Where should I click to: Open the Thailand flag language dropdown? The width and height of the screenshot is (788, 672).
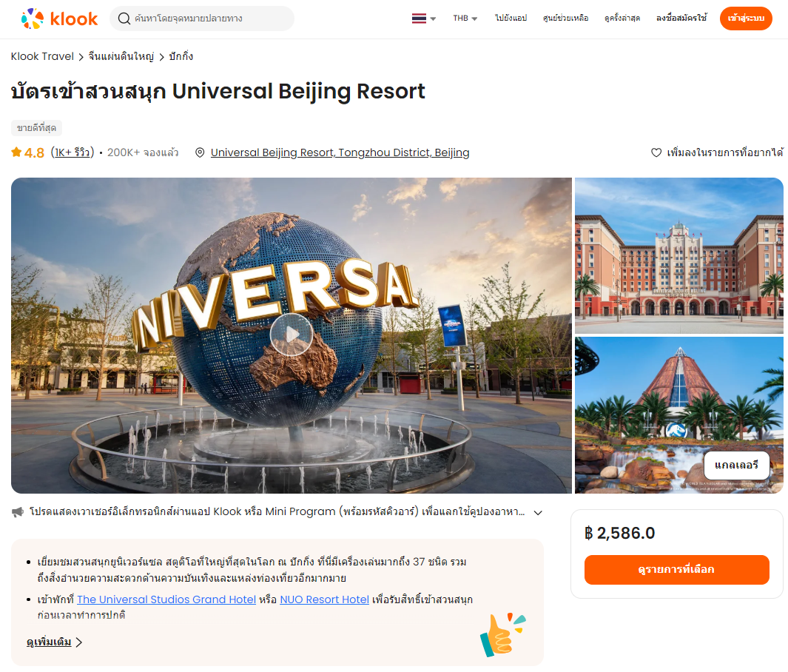pyautogui.click(x=424, y=19)
